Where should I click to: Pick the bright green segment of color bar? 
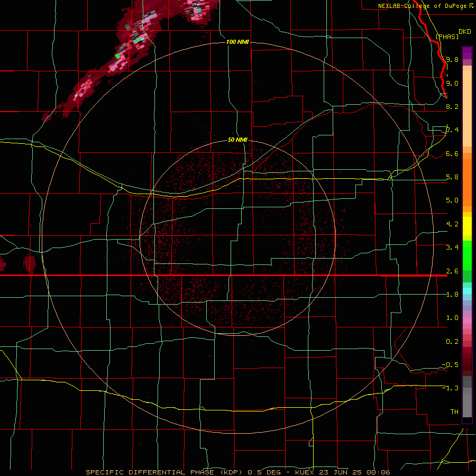[x=467, y=255]
